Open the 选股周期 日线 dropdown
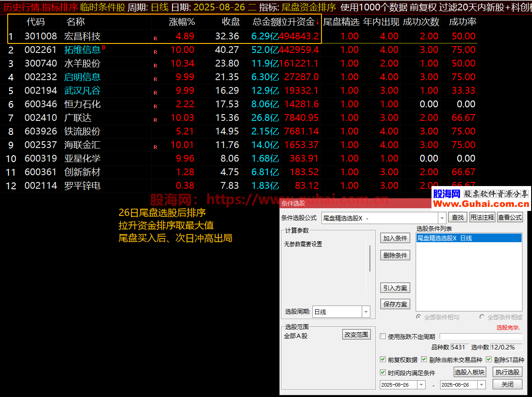 tap(366, 311)
